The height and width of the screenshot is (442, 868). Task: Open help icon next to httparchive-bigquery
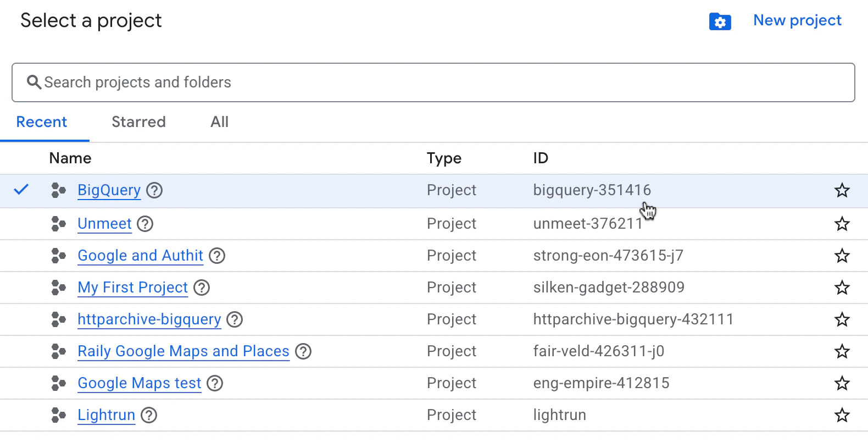pyautogui.click(x=235, y=319)
